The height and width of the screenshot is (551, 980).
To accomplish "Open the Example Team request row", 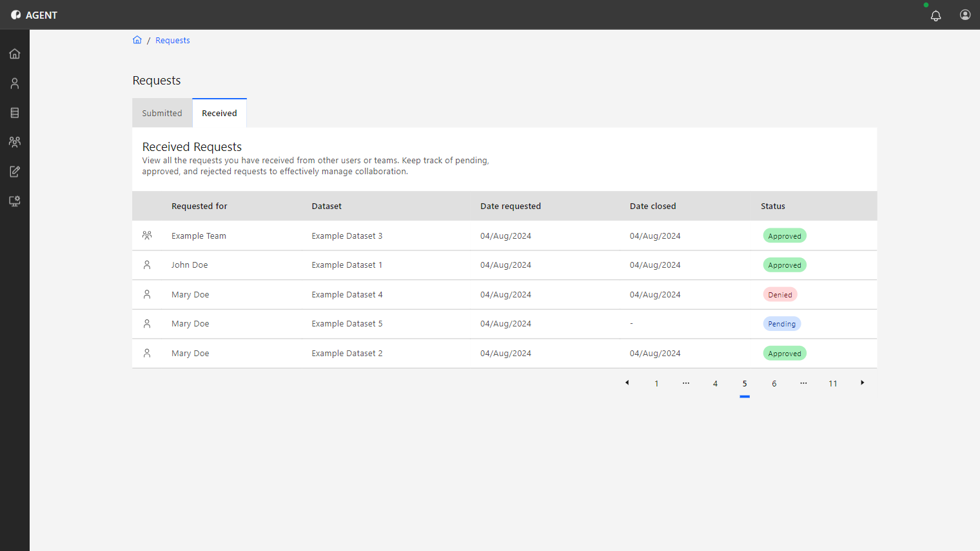I will [x=504, y=235].
